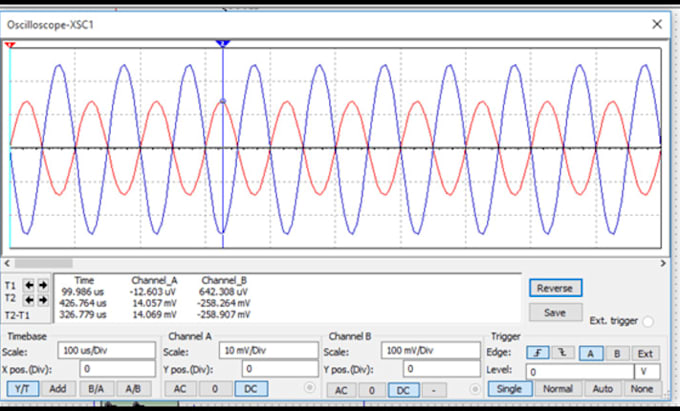The height and width of the screenshot is (411, 680).
Task: Move cursor T1 right with its arrow
Action: tap(42, 285)
